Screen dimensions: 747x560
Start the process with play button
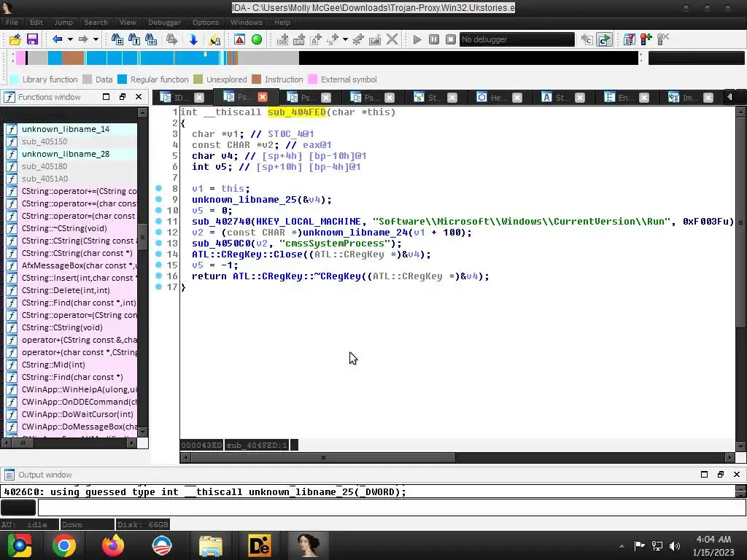[x=417, y=39]
